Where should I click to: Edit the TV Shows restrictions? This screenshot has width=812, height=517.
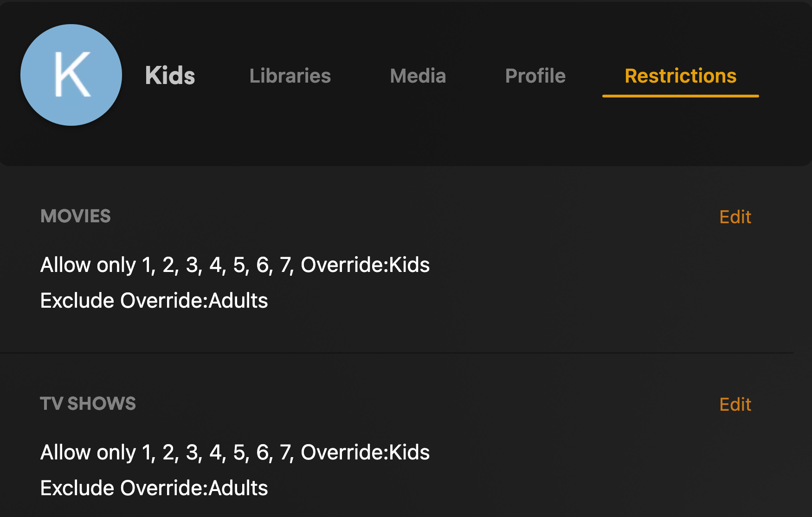(735, 404)
